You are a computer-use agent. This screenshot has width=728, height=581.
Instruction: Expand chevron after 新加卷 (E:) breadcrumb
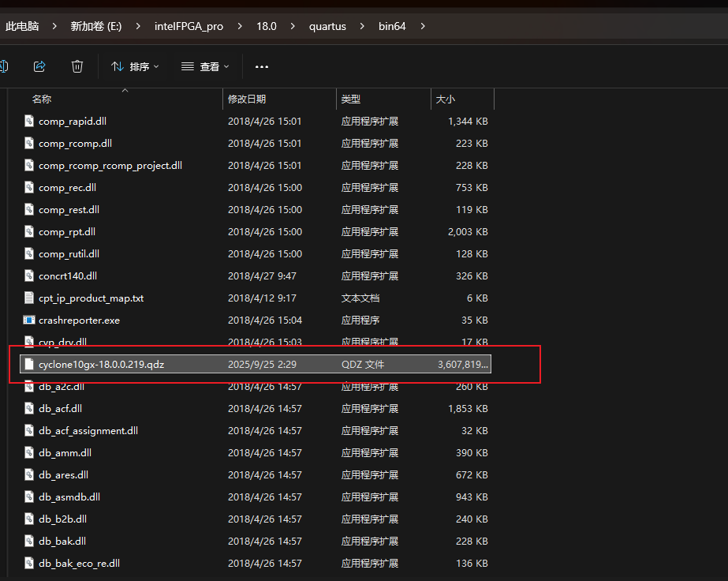click(x=138, y=26)
